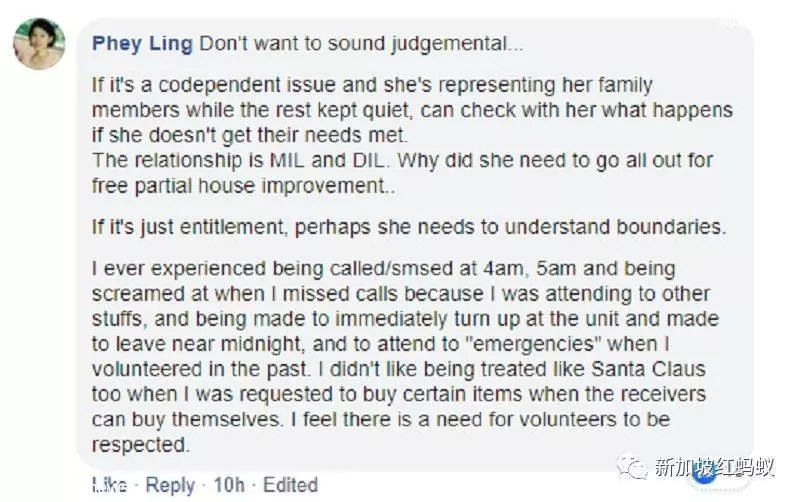This screenshot has height=502, width=800.
Task: Click the words 'Santa Claus'
Action: (x=648, y=369)
